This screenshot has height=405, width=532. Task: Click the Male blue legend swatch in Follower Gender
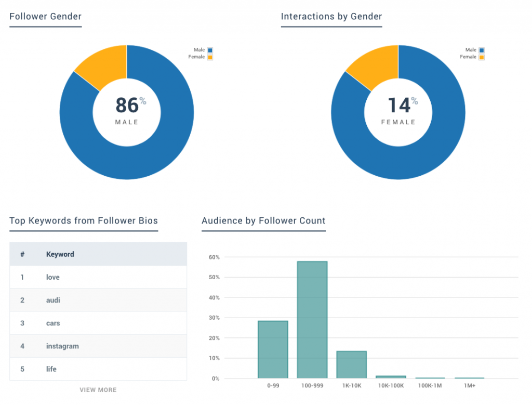pos(210,50)
